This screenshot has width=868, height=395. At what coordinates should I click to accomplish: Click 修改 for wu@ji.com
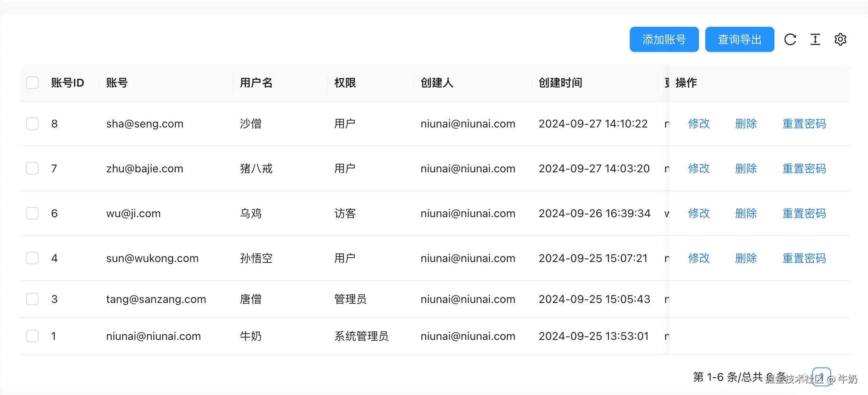(x=699, y=213)
